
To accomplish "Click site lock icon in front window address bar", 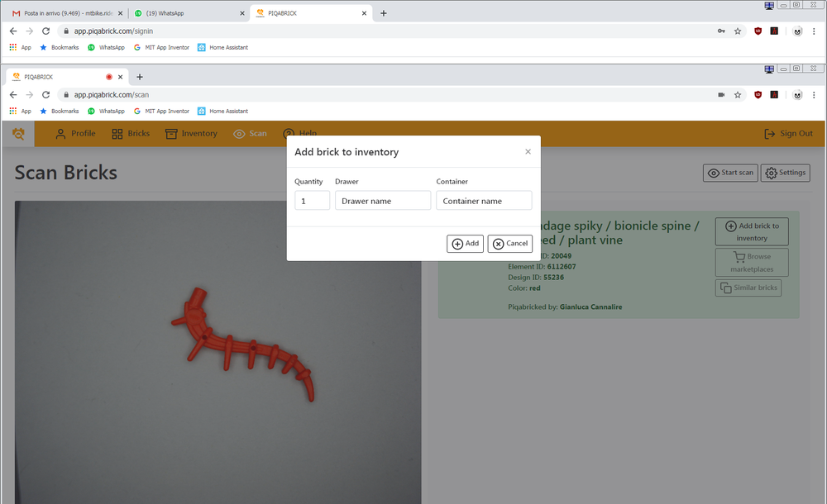I will click(x=66, y=95).
